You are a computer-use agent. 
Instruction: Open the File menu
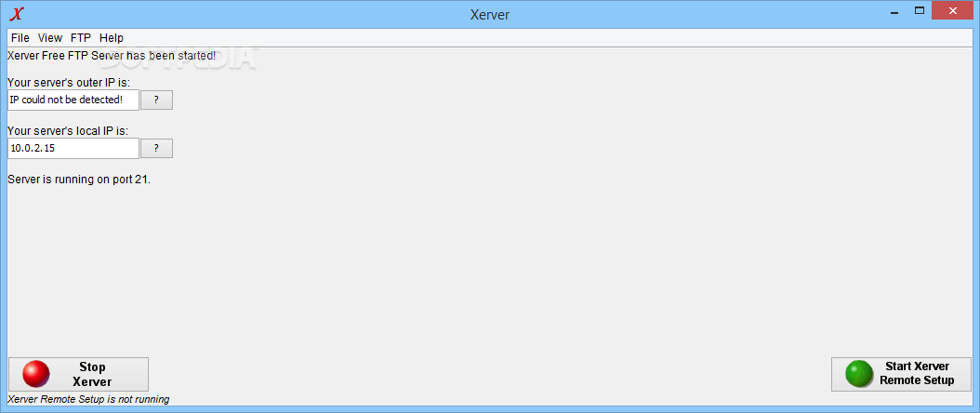[x=20, y=37]
